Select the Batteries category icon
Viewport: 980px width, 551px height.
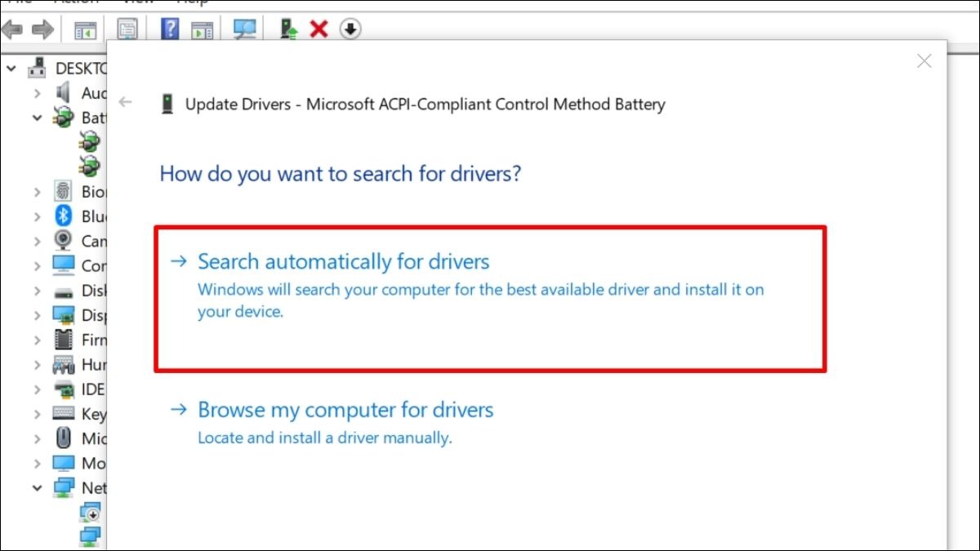(63, 118)
